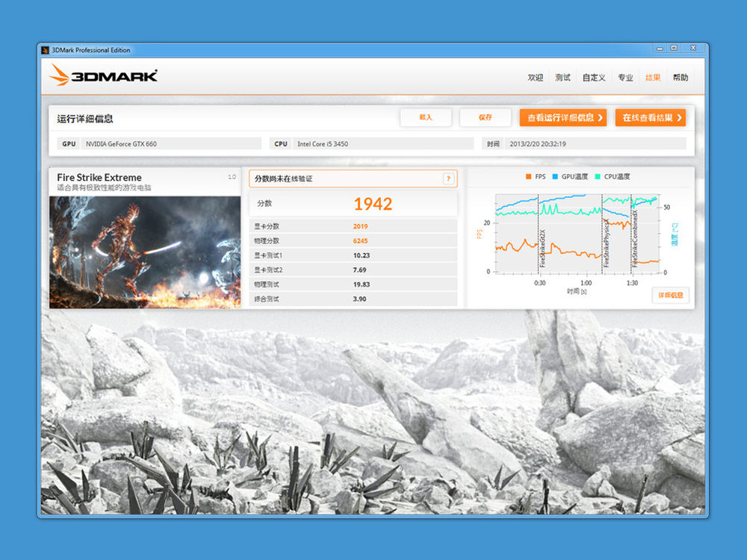The width and height of the screenshot is (747, 560).
Task: Click the app icon in the title bar
Action: tap(46, 50)
